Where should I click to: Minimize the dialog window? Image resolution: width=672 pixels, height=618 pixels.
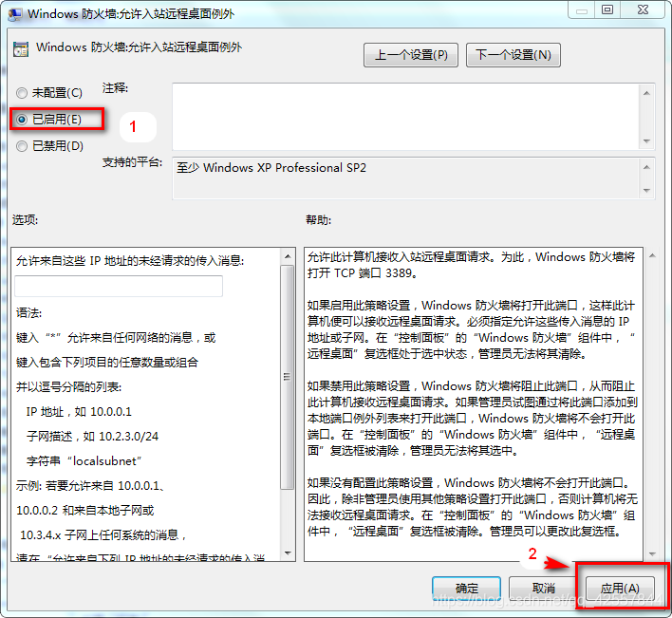click(582, 10)
